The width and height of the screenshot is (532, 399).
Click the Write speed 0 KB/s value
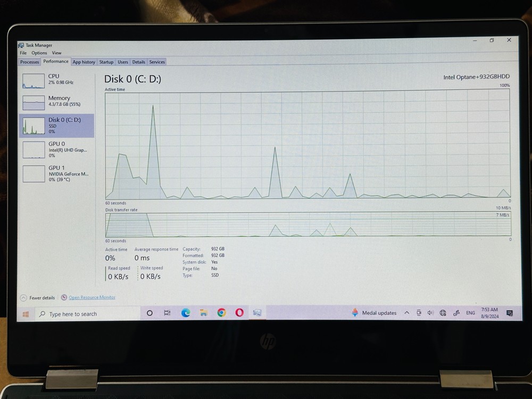point(151,277)
